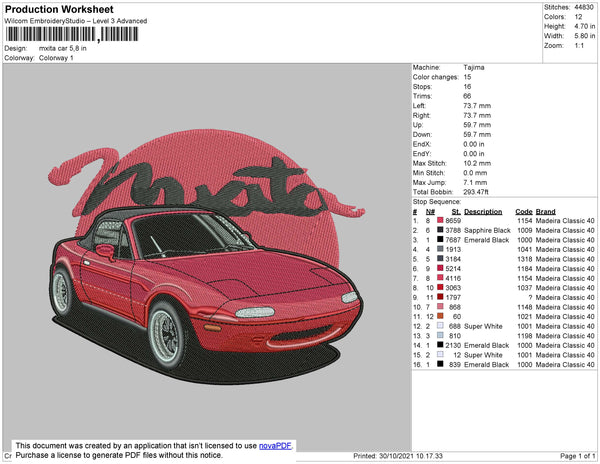Click stitch count '5214' in row 6
The image size is (600, 464).
tap(453, 269)
